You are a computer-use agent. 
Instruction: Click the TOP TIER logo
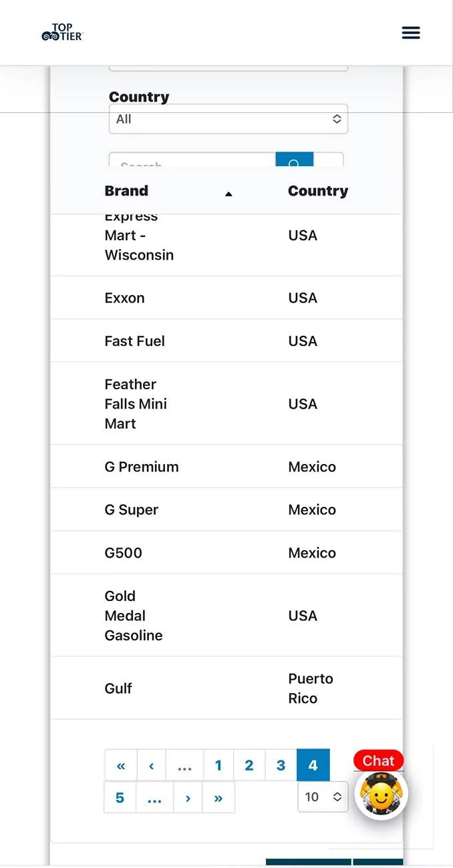[x=62, y=31]
